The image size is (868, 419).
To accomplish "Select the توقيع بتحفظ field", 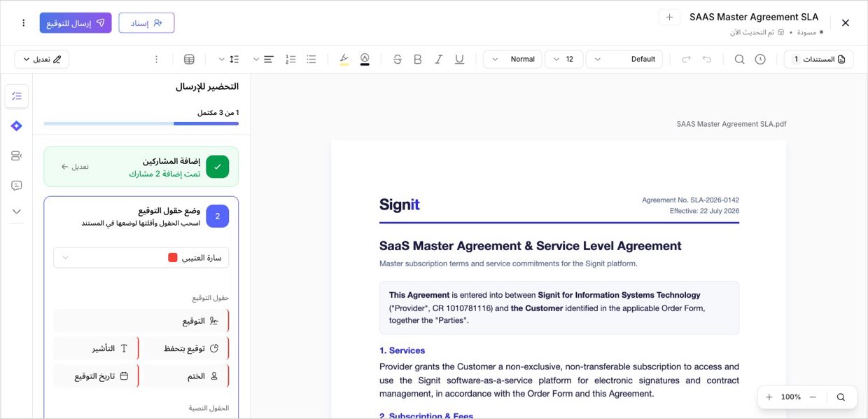I will pyautogui.click(x=184, y=348).
